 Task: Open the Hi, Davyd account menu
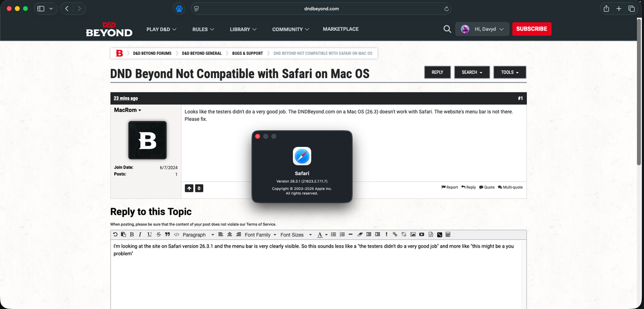(482, 29)
